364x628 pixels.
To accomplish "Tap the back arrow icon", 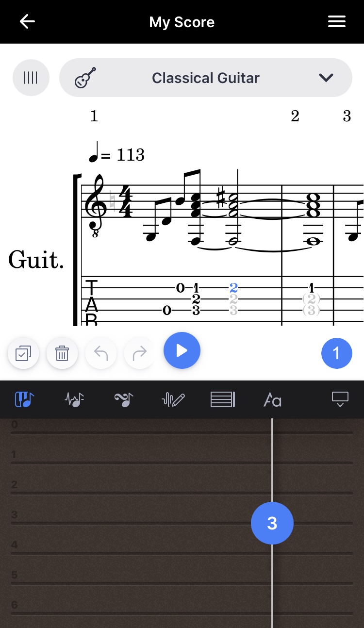I will coord(27,22).
